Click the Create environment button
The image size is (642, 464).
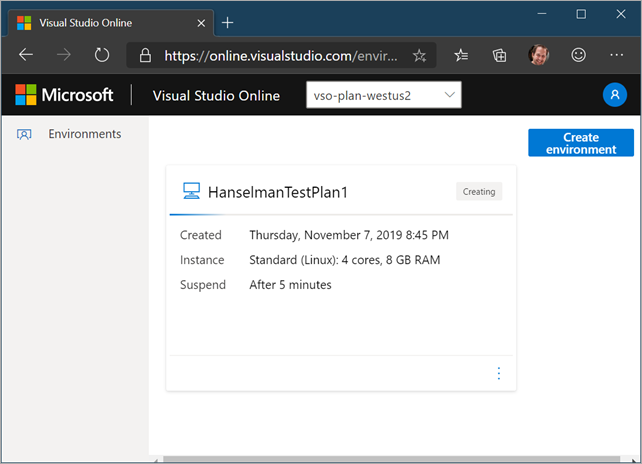pos(581,143)
